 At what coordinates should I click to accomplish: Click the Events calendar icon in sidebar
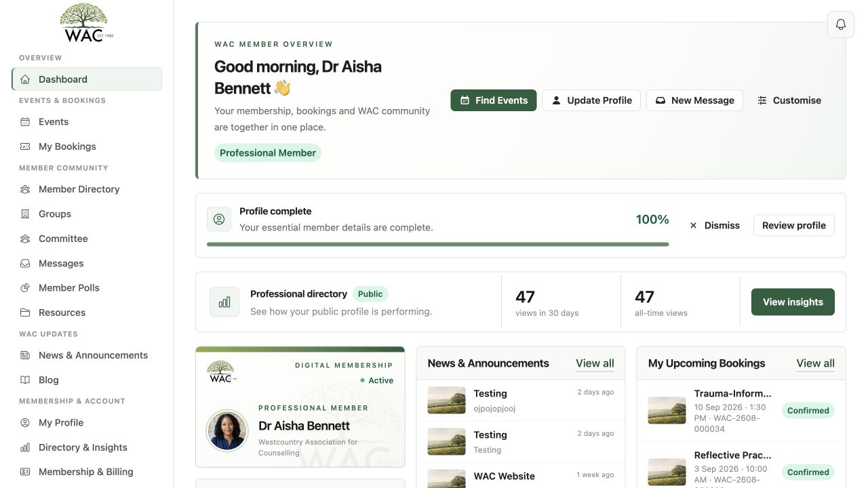pos(25,122)
